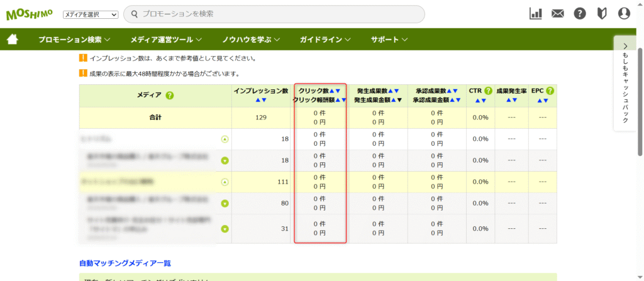The width and height of the screenshot is (644, 281).
Task: Open the メディア運営ツール menu
Action: (166, 40)
